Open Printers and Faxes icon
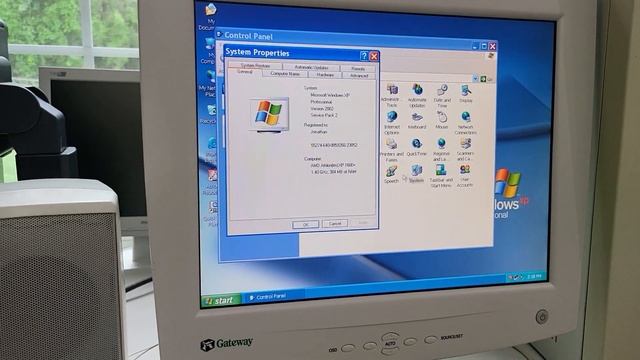 point(391,150)
